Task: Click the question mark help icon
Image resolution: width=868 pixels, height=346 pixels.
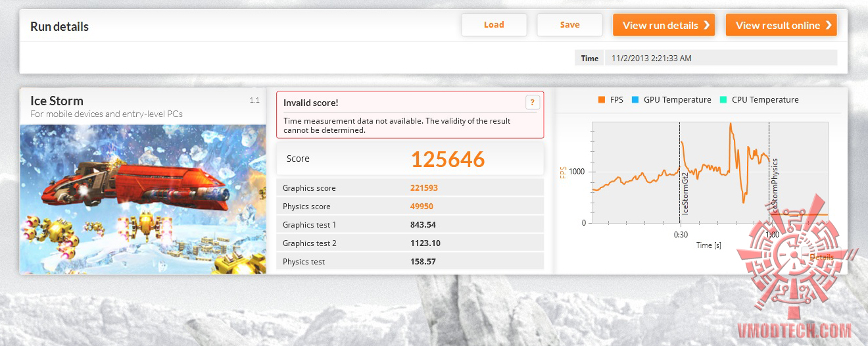Action: 533,102
